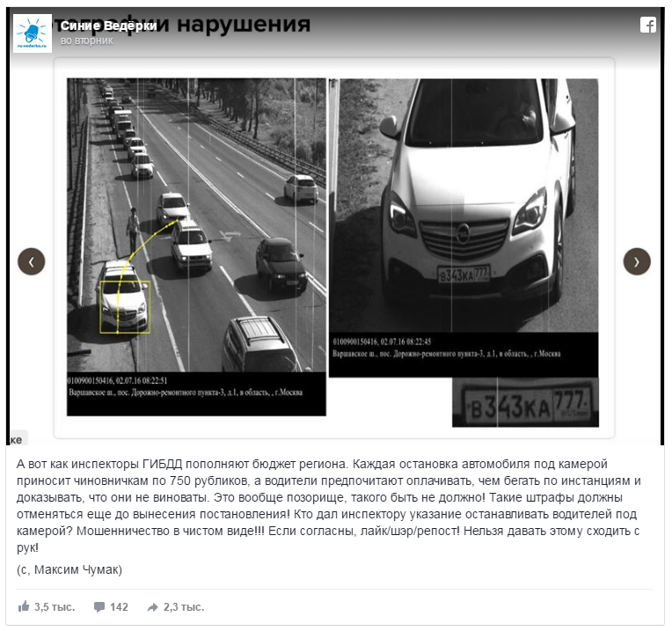Click the 3,5 тыс. likes count

click(55, 607)
